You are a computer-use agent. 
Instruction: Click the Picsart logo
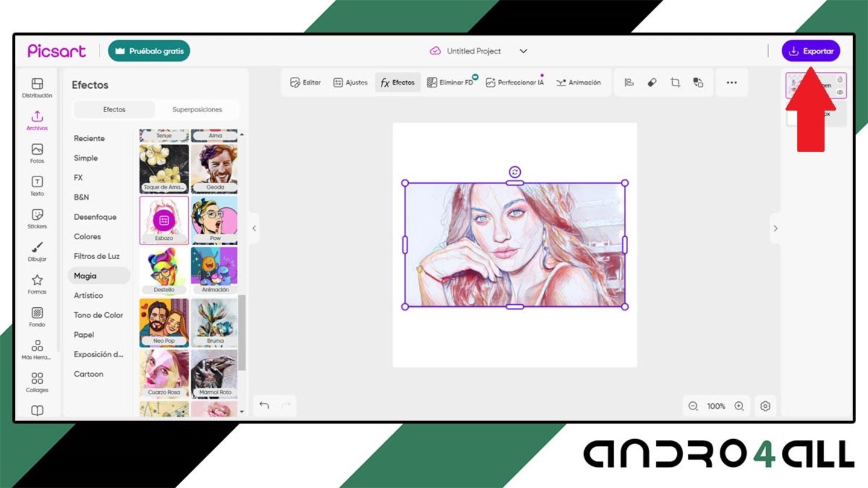pyautogui.click(x=57, y=51)
